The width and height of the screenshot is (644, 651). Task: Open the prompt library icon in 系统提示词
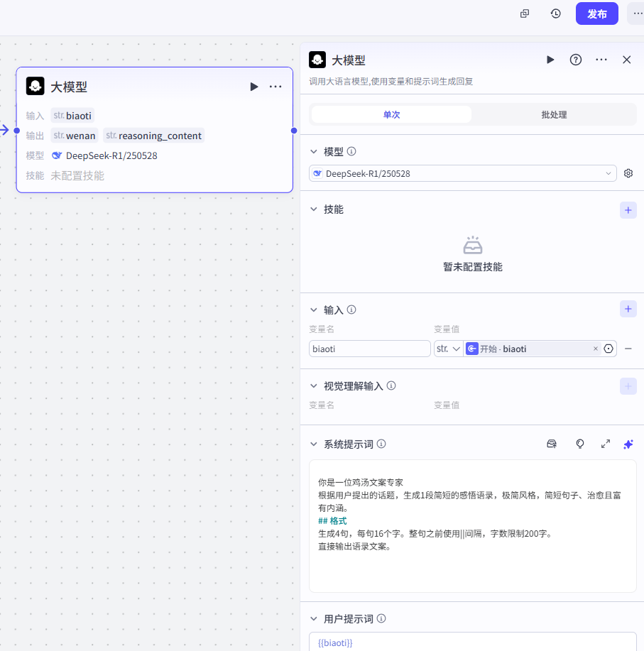click(x=552, y=444)
